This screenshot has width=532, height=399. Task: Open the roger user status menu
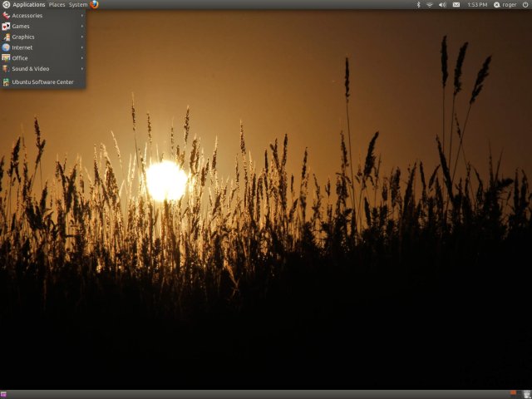click(x=505, y=5)
